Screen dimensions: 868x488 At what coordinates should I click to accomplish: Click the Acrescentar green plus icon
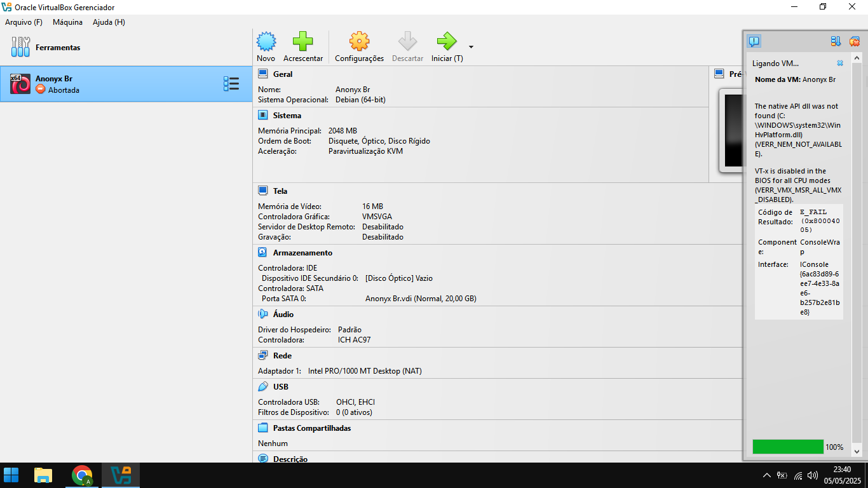coord(303,42)
